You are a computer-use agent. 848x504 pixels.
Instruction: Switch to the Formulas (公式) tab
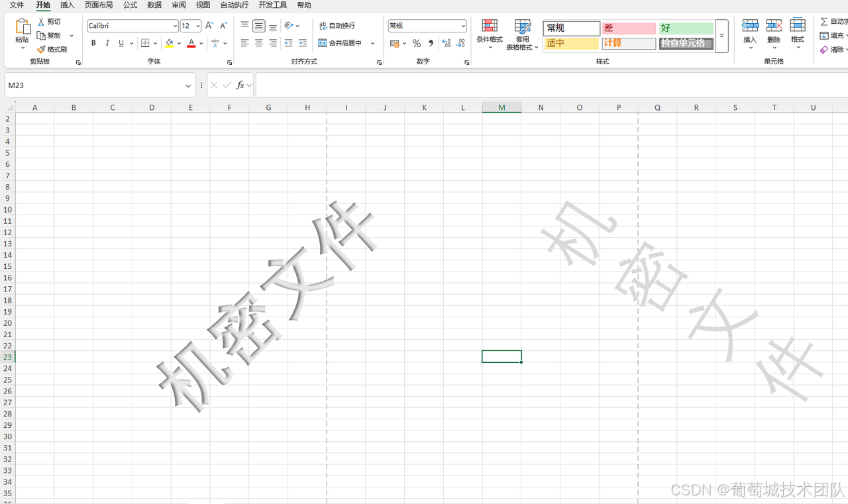[130, 5]
